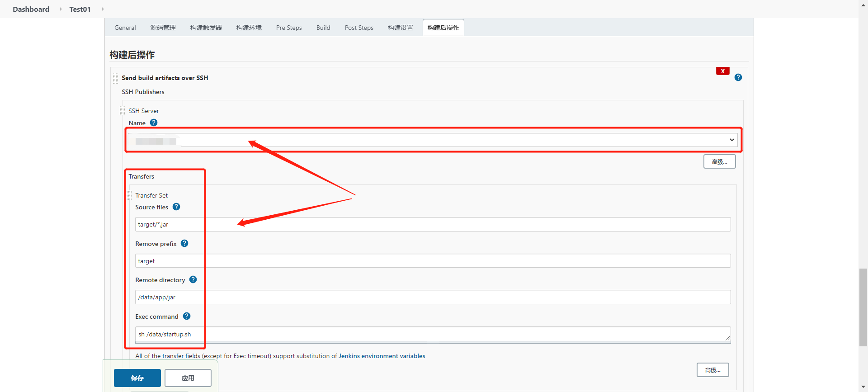868x392 pixels.
Task: Select the 构建后操作 tab
Action: coord(443,28)
